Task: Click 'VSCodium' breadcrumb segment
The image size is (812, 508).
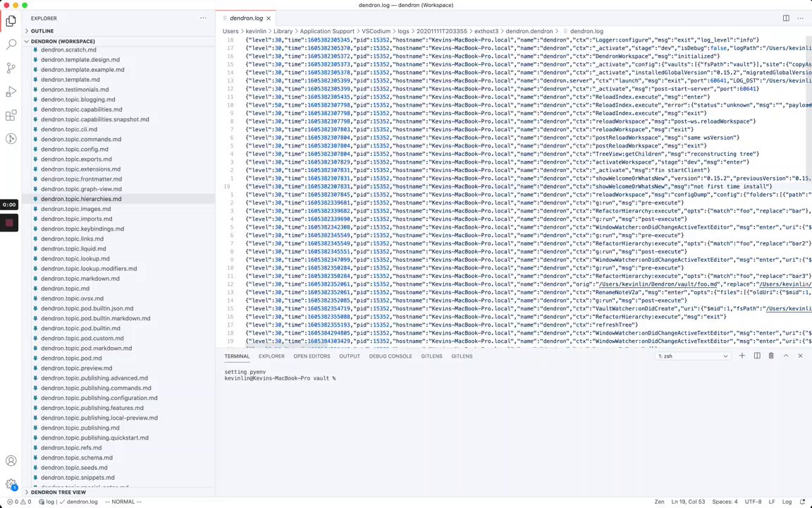Action: click(376, 31)
